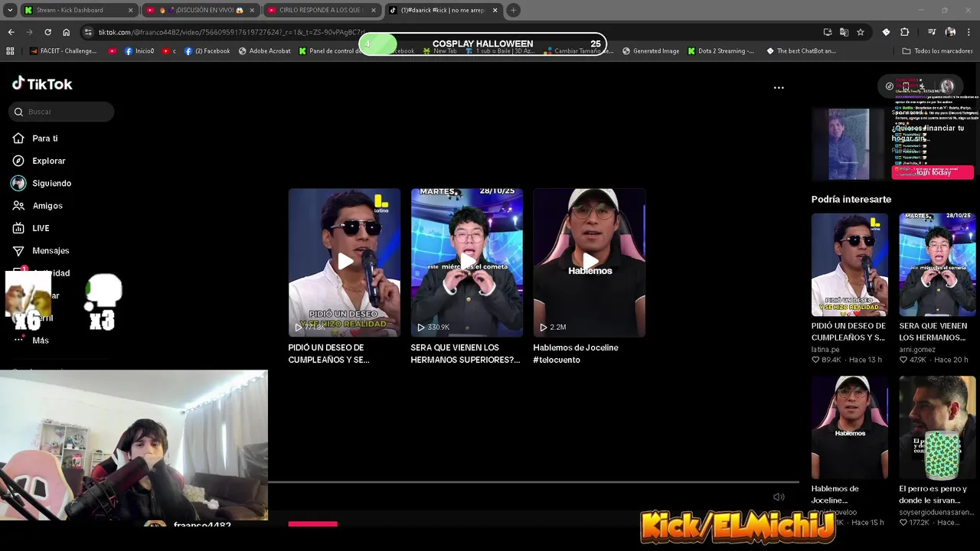Open latina.pe suggested video thumbnail
This screenshot has height=551, width=980.
[x=850, y=264]
